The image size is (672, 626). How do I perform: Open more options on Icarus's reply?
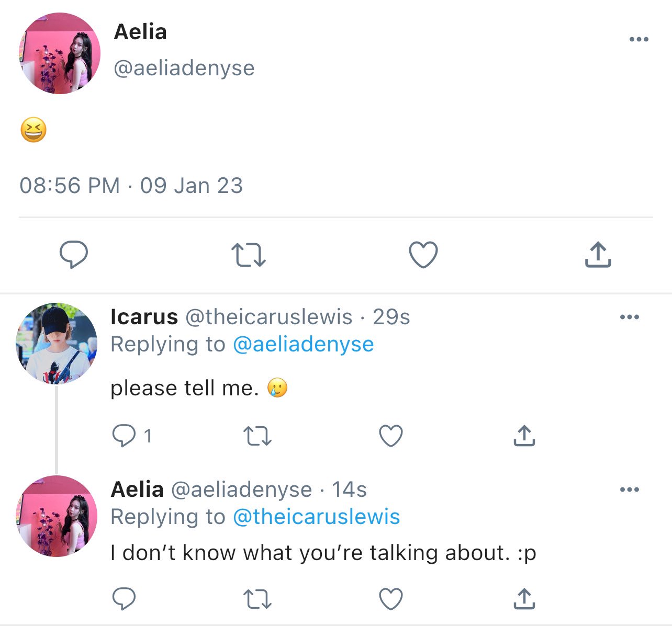(x=629, y=317)
